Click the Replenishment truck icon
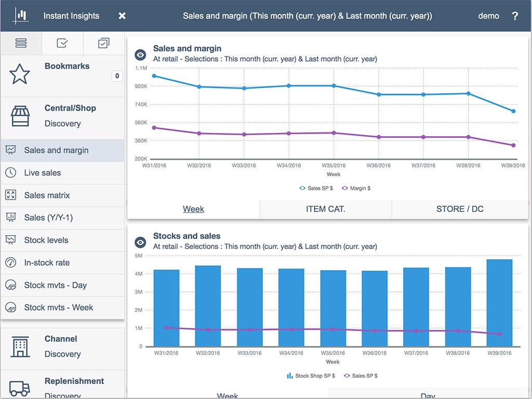 [20, 387]
